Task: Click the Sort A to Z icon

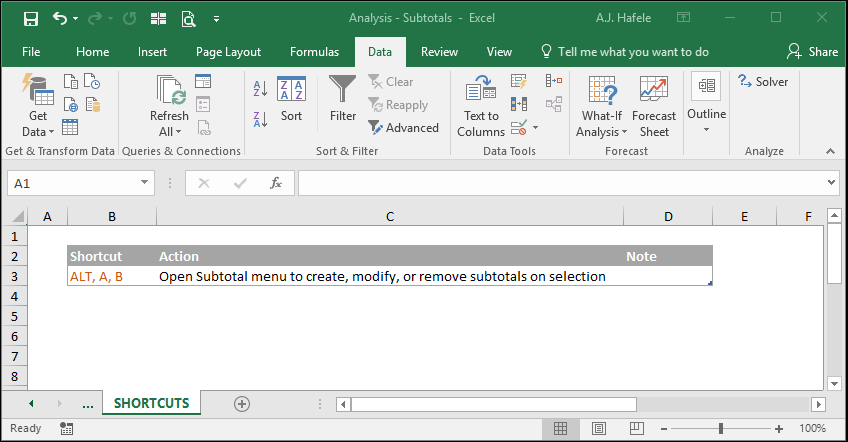Action: (x=260, y=89)
